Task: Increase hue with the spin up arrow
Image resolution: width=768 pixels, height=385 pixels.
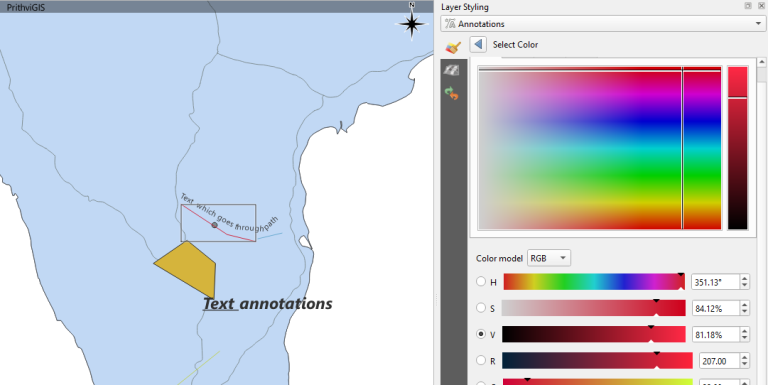Action: (x=744, y=278)
